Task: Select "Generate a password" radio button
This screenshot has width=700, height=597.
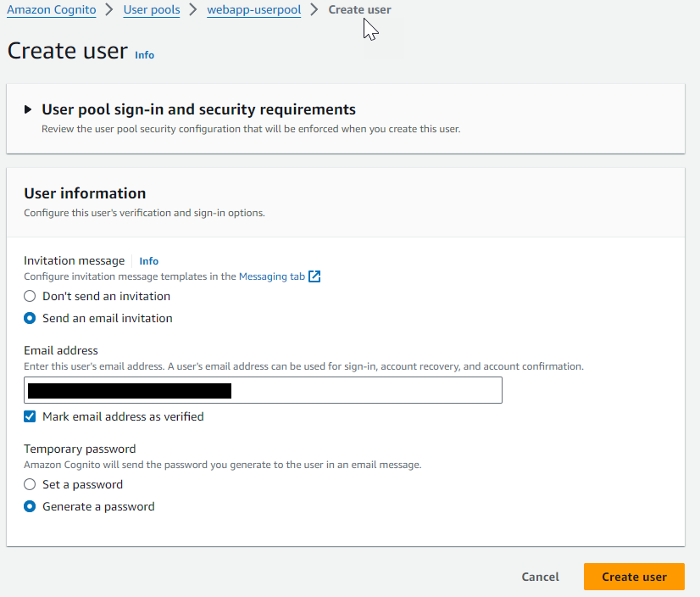Action: point(30,507)
